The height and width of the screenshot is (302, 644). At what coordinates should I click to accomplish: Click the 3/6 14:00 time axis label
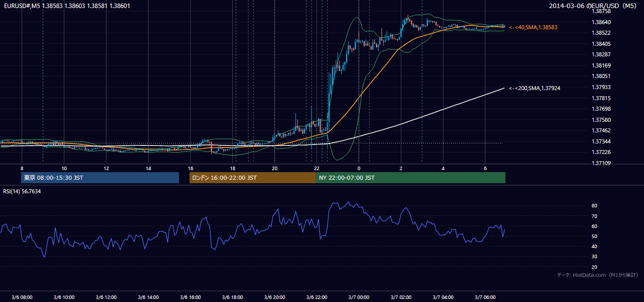coord(148,297)
